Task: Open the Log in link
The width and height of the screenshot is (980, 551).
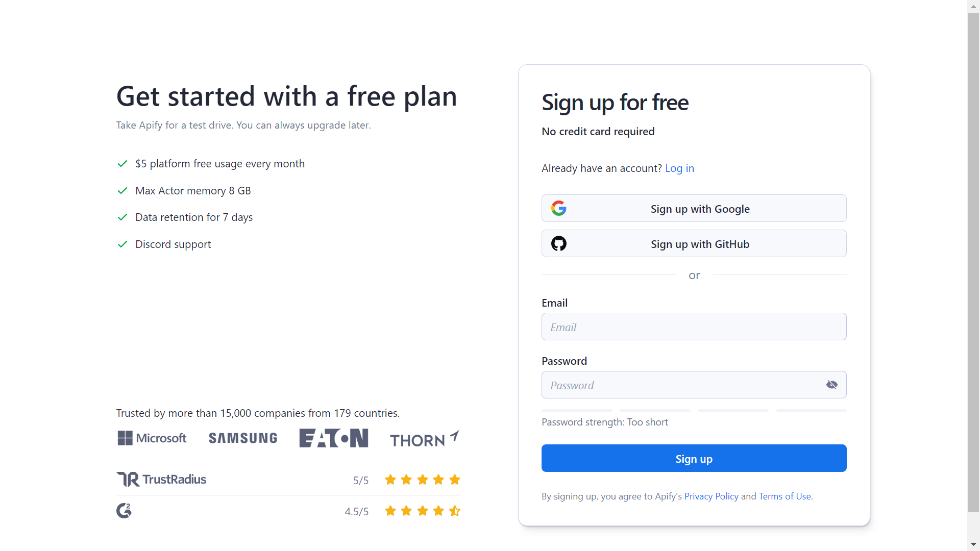Action: (679, 168)
